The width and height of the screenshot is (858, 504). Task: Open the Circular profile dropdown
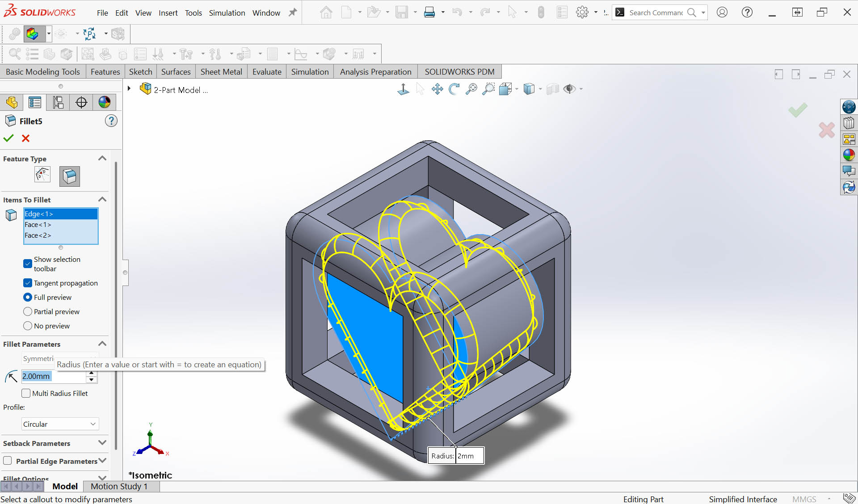tap(60, 424)
